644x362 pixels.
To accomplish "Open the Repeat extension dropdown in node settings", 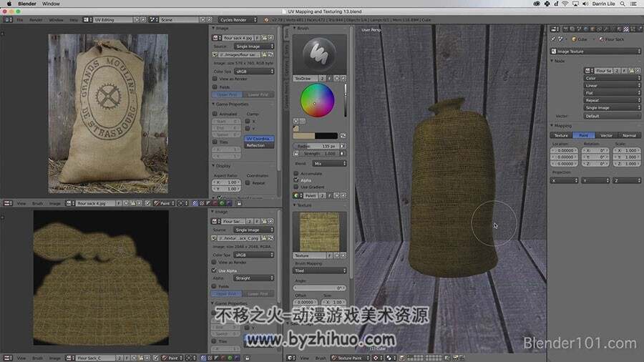I will 612,100.
